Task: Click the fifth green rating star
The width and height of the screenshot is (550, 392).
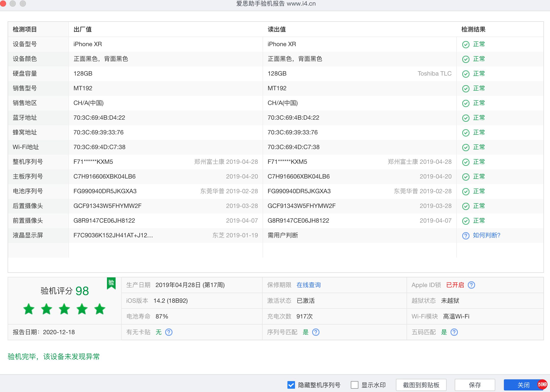Action: 100,309
